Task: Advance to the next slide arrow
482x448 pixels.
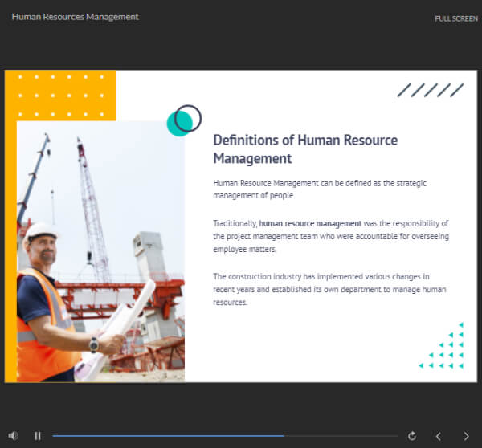Action: click(x=466, y=436)
